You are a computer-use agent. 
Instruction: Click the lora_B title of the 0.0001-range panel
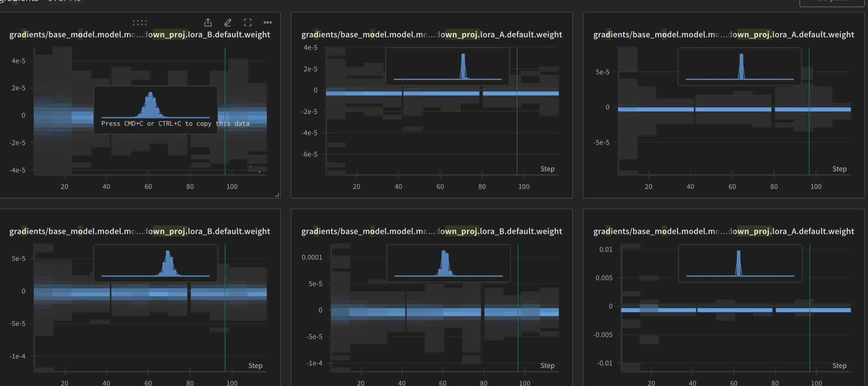point(432,231)
